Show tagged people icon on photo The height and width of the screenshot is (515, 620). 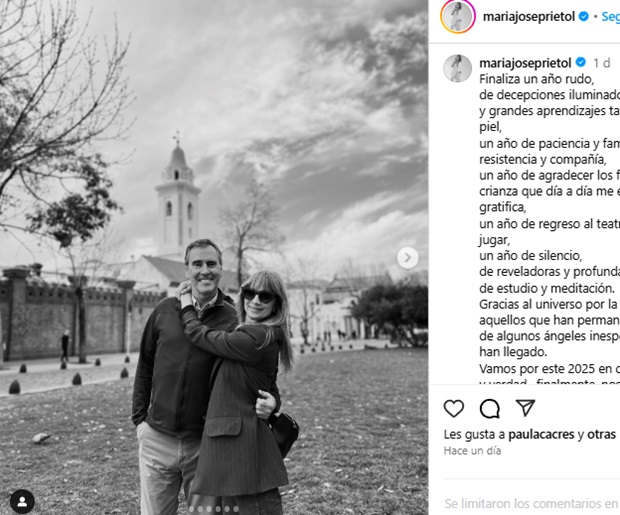[x=22, y=502]
